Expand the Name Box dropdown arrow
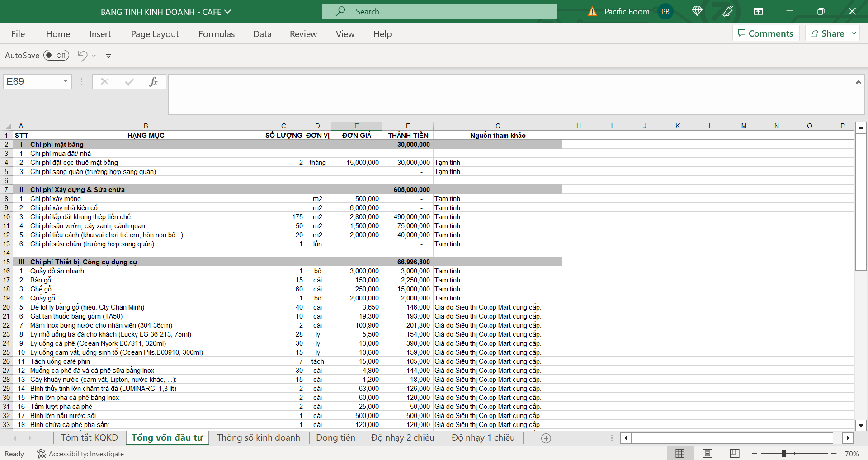The height and width of the screenshot is (460, 868). coord(65,82)
